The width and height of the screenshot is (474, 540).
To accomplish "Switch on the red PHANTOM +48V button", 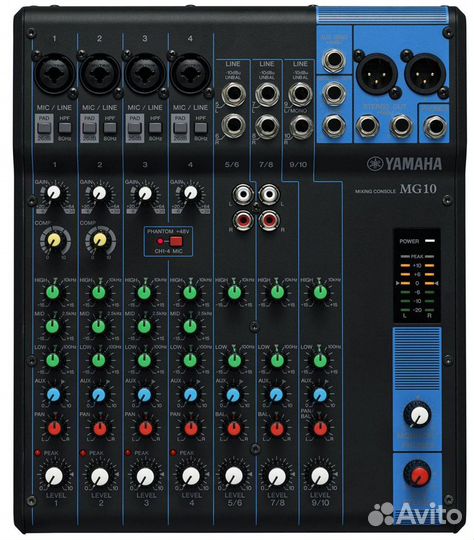I will tap(176, 241).
